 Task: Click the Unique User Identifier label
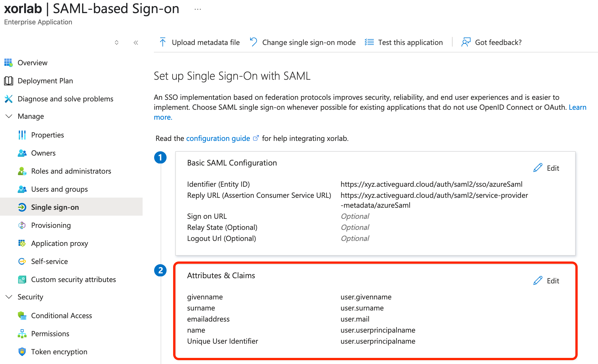click(x=222, y=341)
